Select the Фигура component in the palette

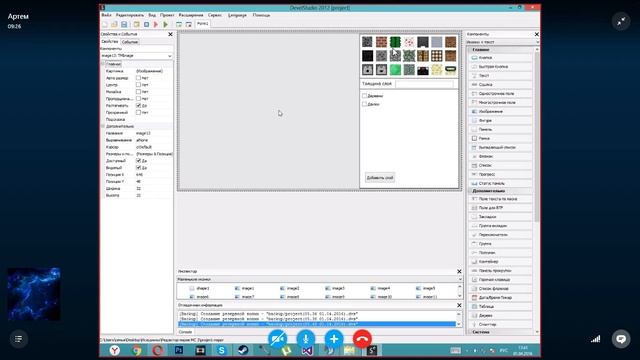[501, 120]
